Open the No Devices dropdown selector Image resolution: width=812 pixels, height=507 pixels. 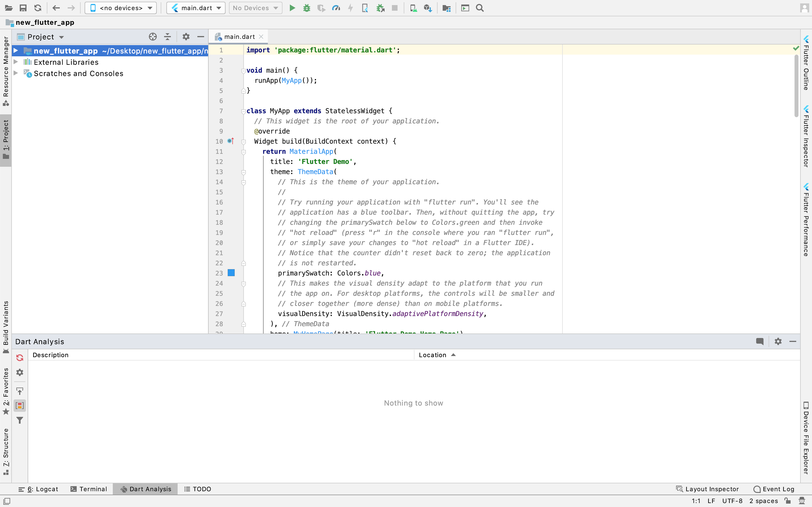pyautogui.click(x=255, y=8)
